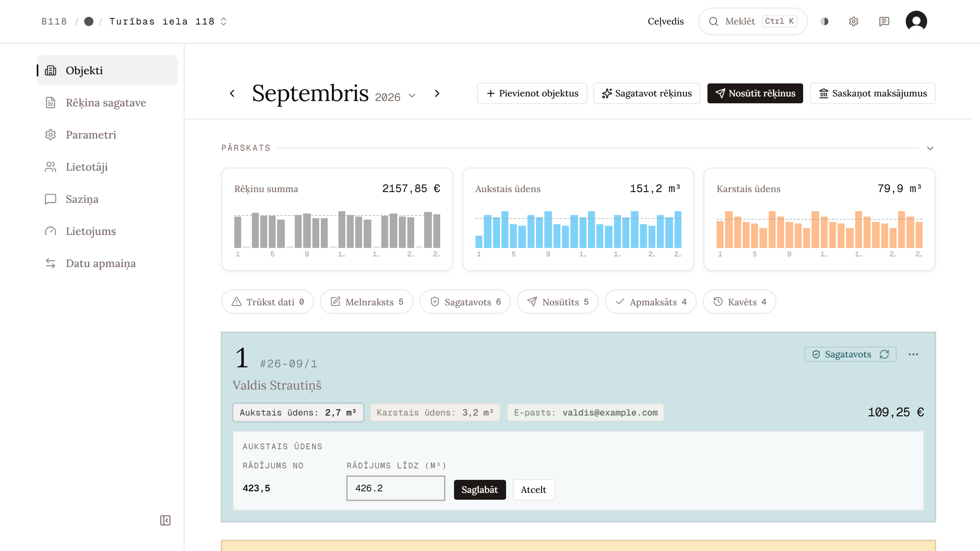This screenshot has width=980, height=551.
Task: Toggle the dark/light theme icon
Action: pos(825,21)
